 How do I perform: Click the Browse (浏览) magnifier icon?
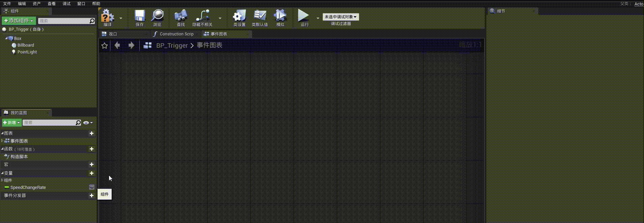pyautogui.click(x=157, y=17)
